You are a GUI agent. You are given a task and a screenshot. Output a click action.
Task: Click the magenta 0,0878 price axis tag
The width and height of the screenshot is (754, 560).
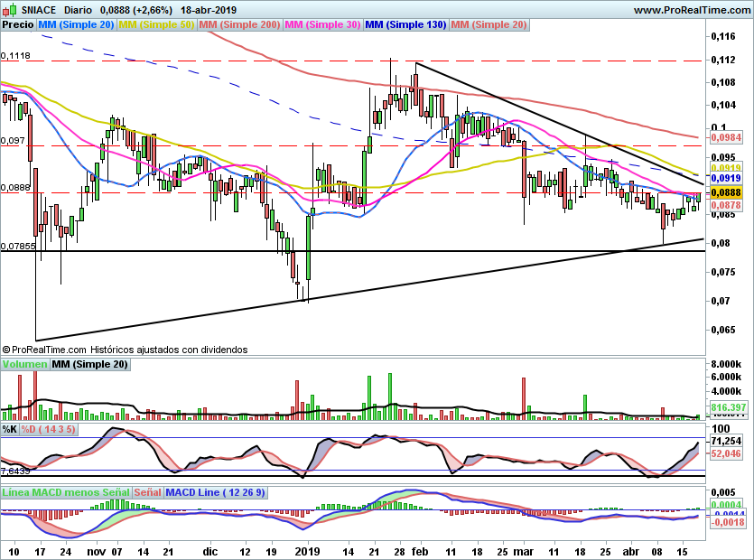726,206
